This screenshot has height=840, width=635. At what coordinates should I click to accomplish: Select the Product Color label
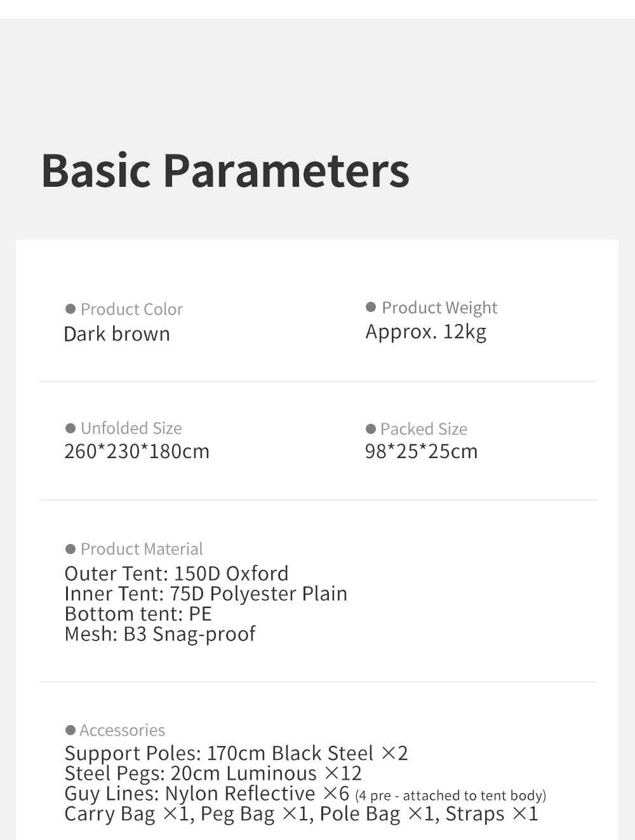[x=131, y=309]
